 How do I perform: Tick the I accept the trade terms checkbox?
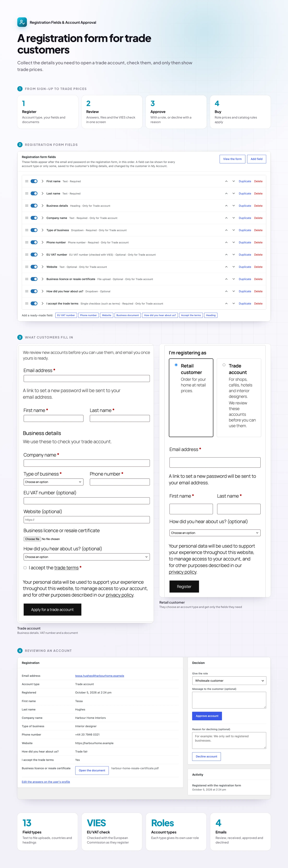(x=25, y=568)
